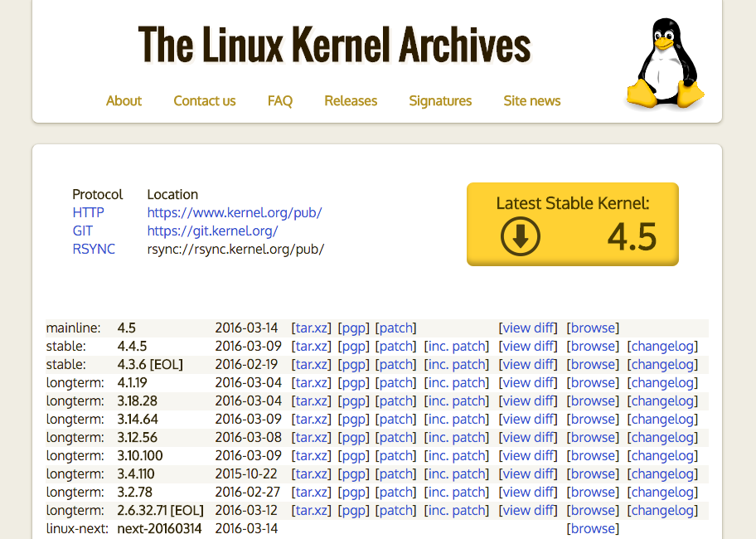The width and height of the screenshot is (756, 539).
Task: Browse the mainline 4.5 source tree
Action: (x=593, y=328)
